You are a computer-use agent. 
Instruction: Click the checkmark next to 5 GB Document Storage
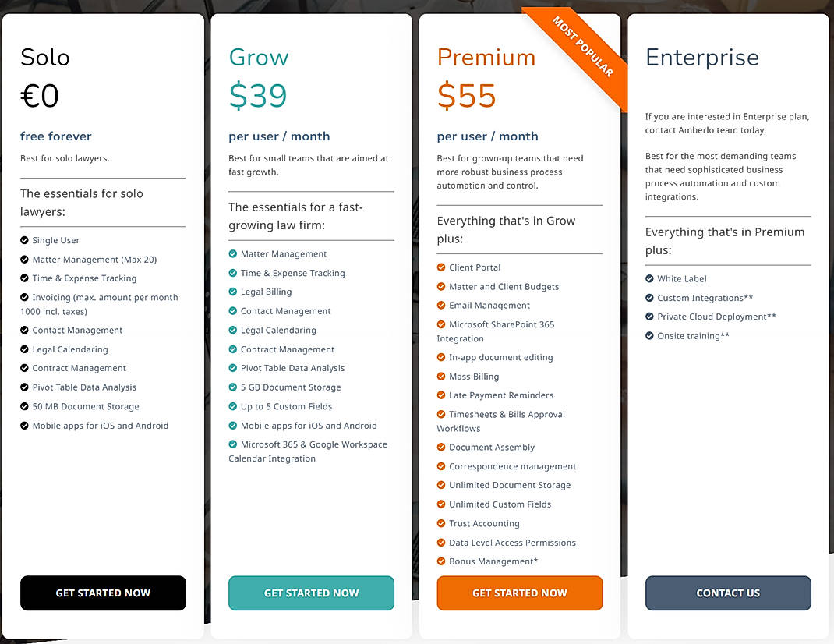tap(233, 387)
